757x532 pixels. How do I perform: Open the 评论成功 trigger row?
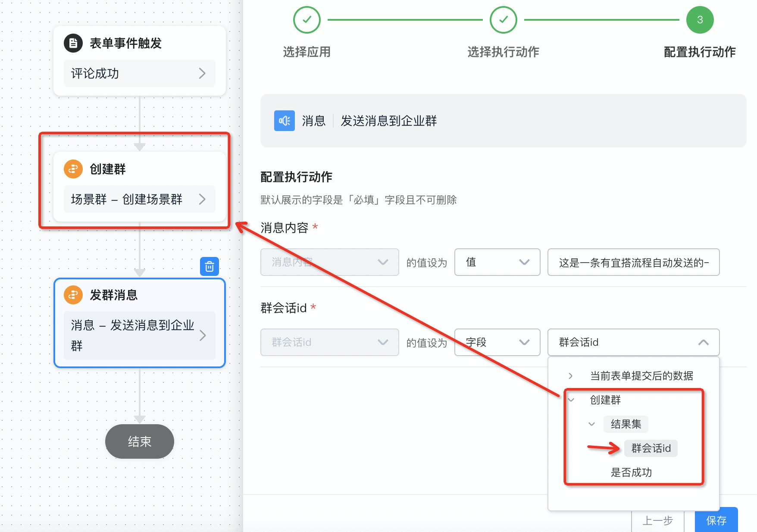(139, 73)
